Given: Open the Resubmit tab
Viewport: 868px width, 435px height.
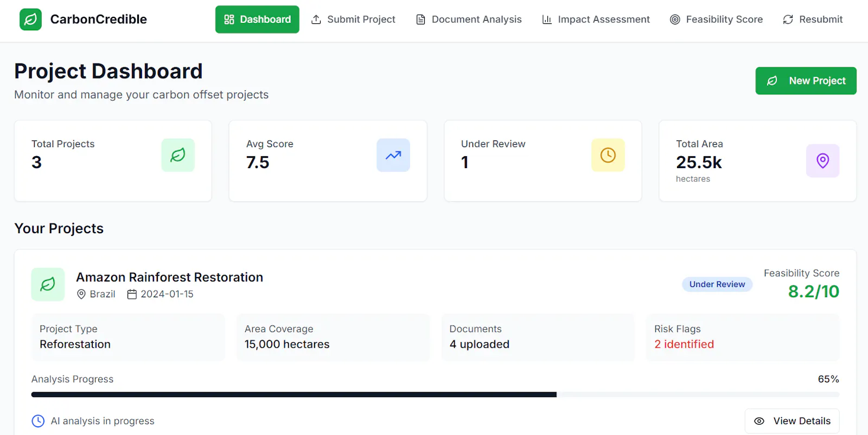Looking at the screenshot, I should point(813,20).
